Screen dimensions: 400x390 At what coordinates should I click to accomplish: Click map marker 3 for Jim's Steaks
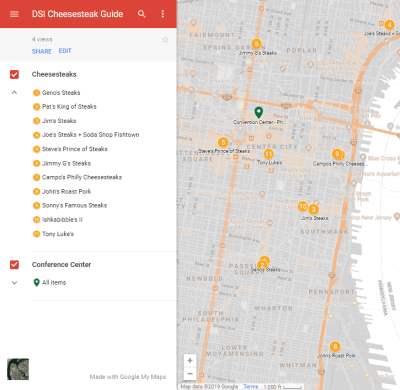(313, 209)
